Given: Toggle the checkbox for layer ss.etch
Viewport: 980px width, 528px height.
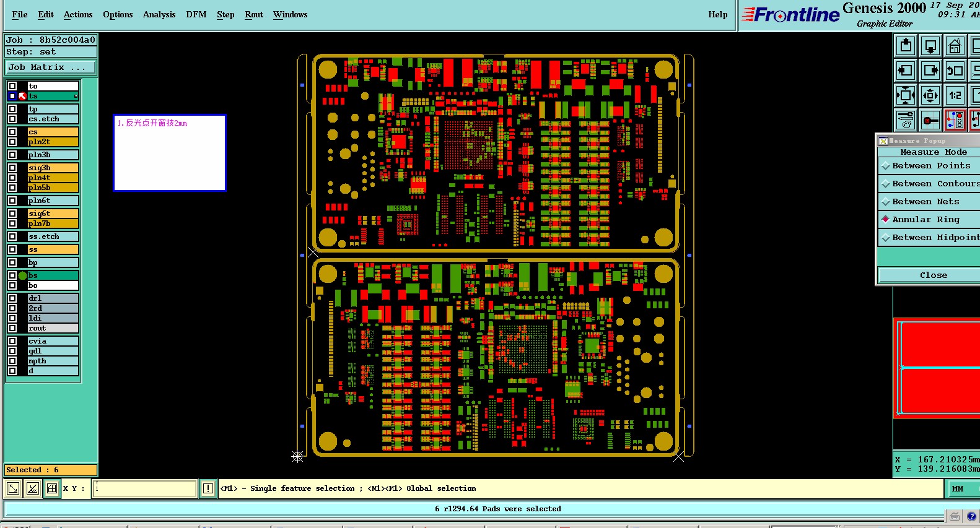Looking at the screenshot, I should tap(12, 236).
